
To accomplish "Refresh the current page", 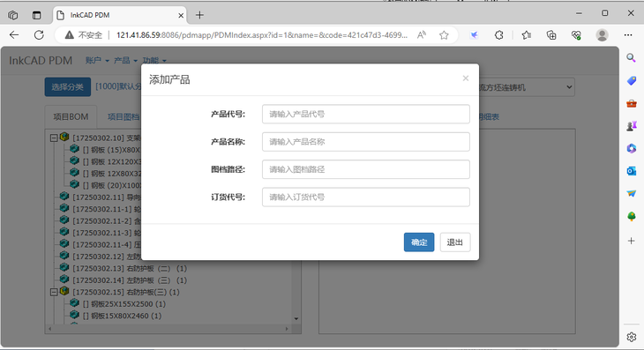I will [x=39, y=35].
